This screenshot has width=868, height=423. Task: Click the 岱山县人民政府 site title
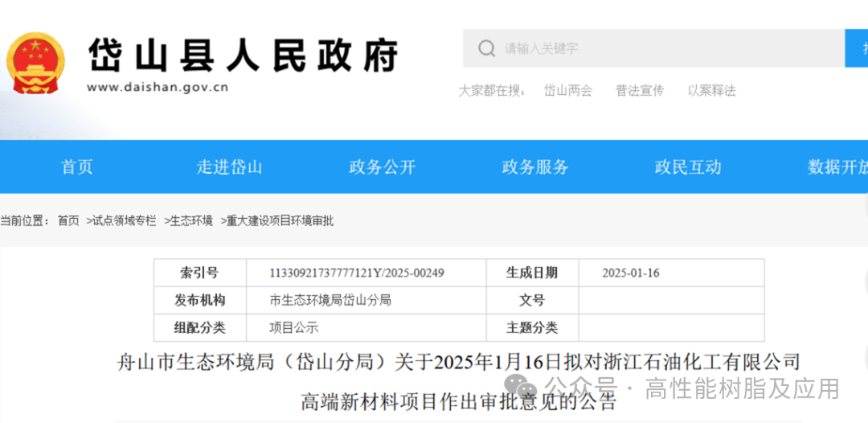244,55
